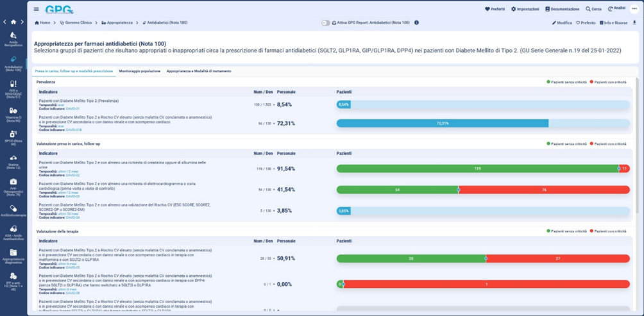This screenshot has height=316, width=644.
Task: Click Governo Clinico breadcrumb link
Action: [77, 22]
